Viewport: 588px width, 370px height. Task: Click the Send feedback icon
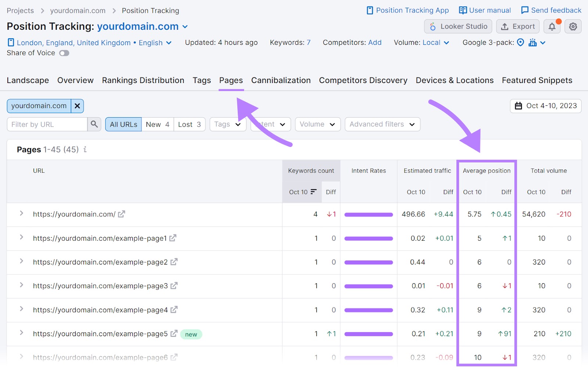[525, 10]
